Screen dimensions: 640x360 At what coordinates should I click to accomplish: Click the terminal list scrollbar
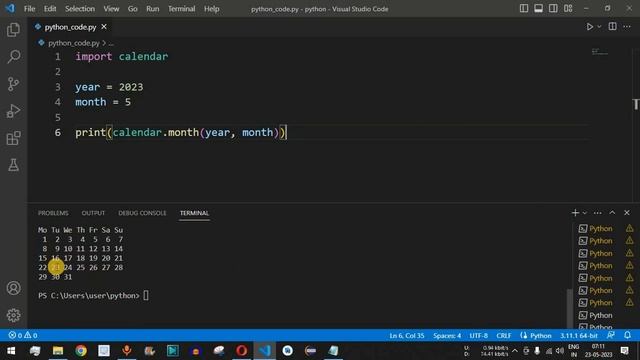[570, 308]
